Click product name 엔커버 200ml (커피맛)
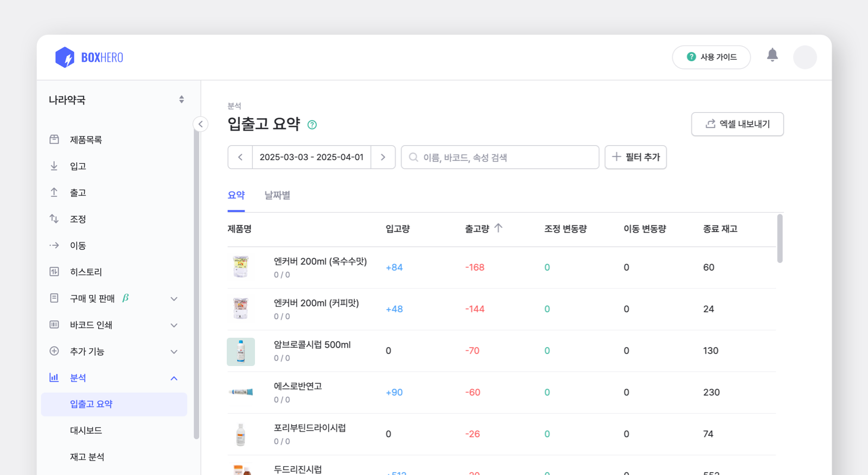This screenshot has width=868, height=475. 316,303
